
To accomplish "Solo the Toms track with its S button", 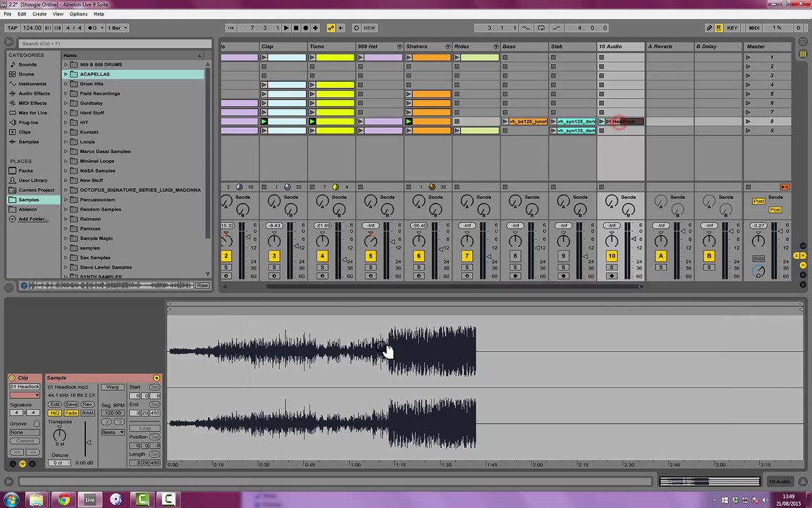I will tap(322, 267).
